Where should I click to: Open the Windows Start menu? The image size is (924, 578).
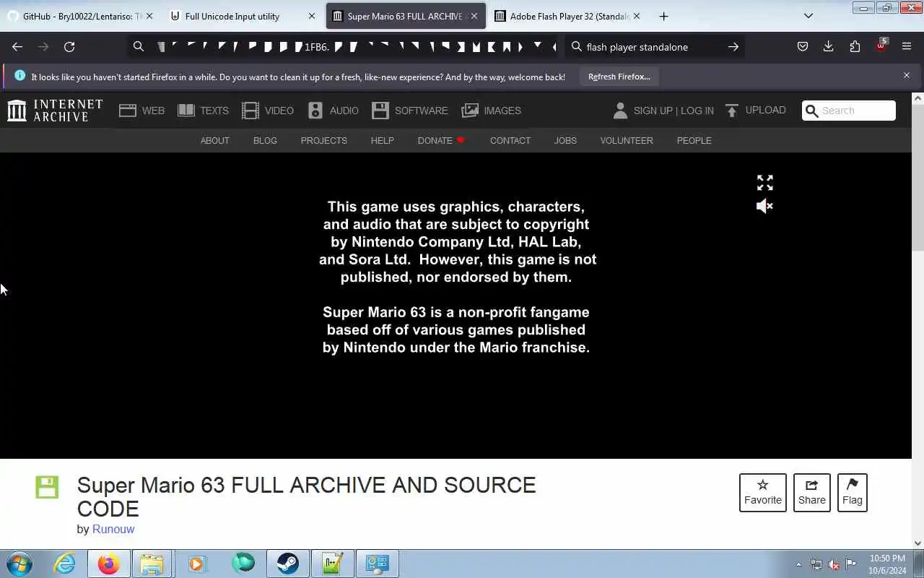(19, 564)
